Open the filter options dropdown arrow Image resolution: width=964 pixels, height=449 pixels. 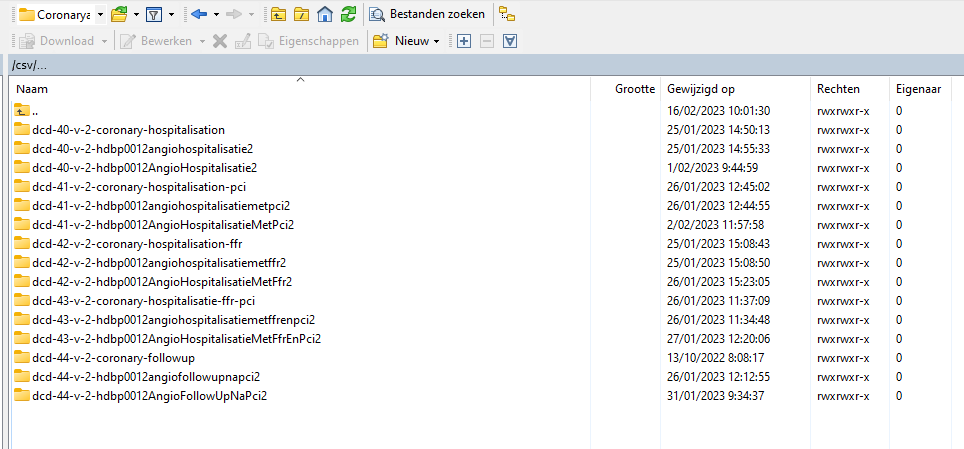[x=171, y=14]
